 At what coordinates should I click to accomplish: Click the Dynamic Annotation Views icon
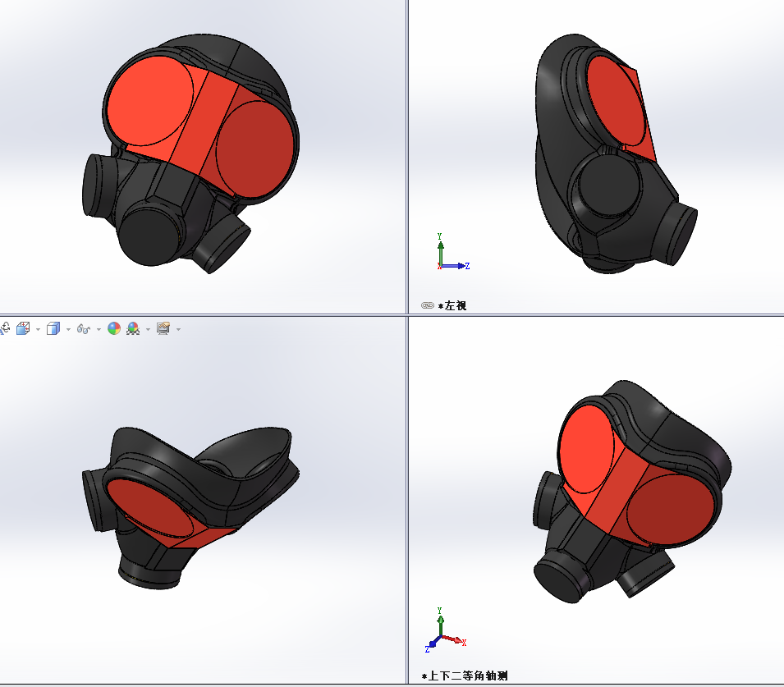click(4, 328)
